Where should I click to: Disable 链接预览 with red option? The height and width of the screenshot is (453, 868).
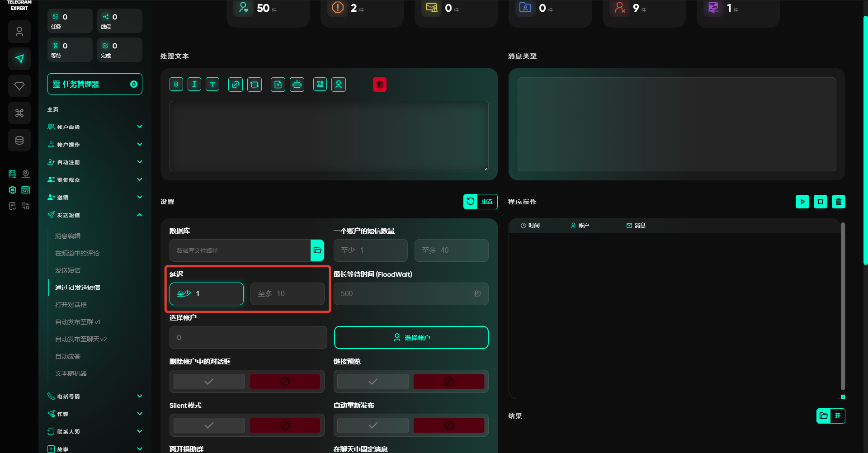click(448, 382)
